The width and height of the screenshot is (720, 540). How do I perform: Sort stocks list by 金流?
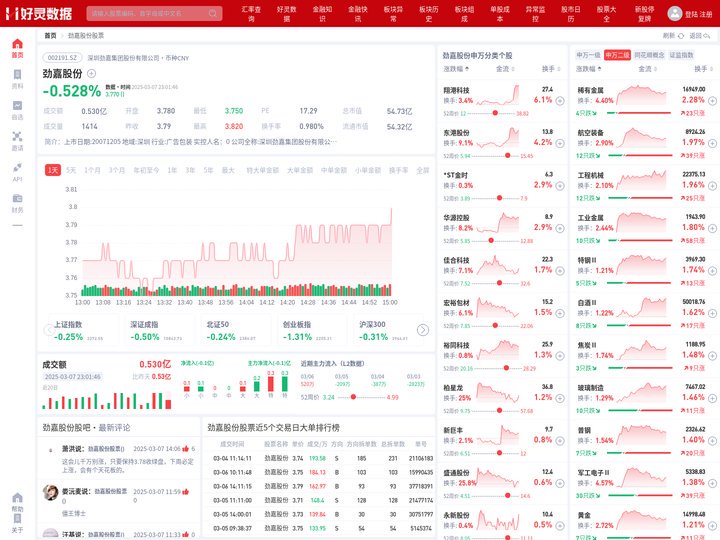[x=505, y=69]
